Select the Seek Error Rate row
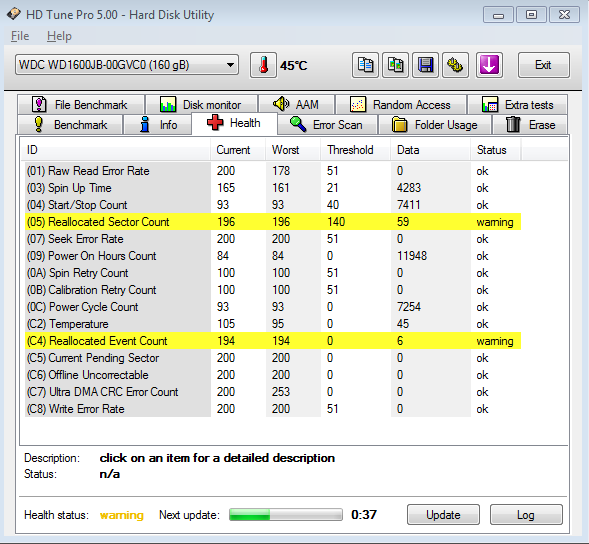 (273, 239)
